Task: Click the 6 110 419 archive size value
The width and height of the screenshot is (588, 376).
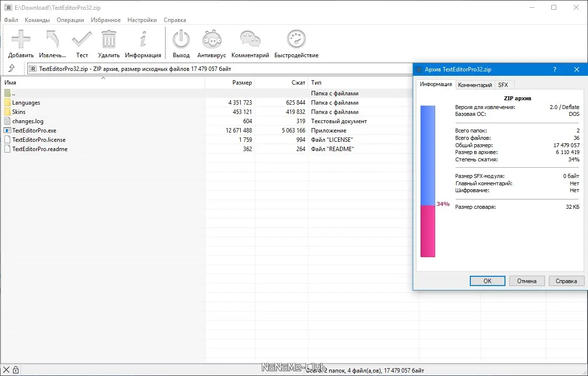Action: [x=567, y=153]
